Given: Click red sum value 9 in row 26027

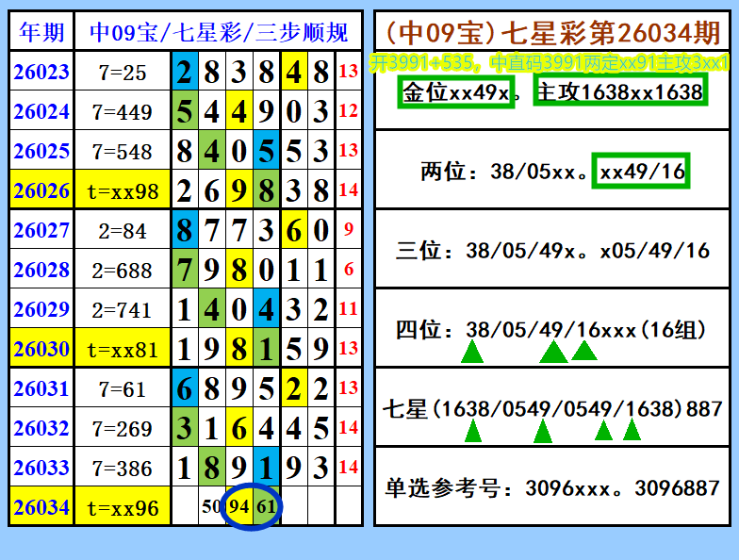Looking at the screenshot, I should (349, 229).
